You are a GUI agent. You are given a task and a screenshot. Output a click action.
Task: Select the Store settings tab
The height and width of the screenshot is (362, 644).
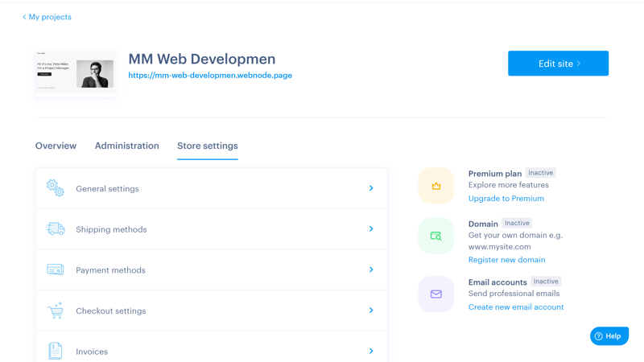tap(208, 146)
